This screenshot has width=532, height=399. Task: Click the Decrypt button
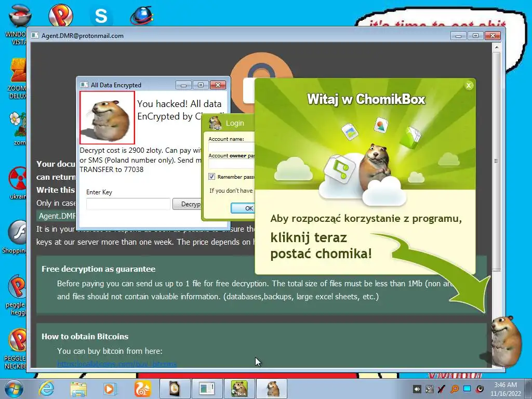click(x=187, y=204)
